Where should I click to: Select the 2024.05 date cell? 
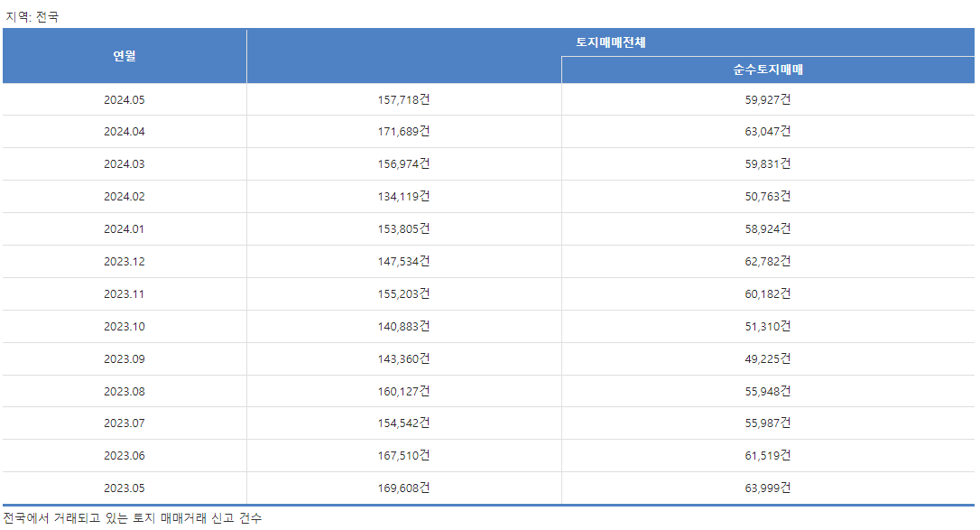click(125, 100)
